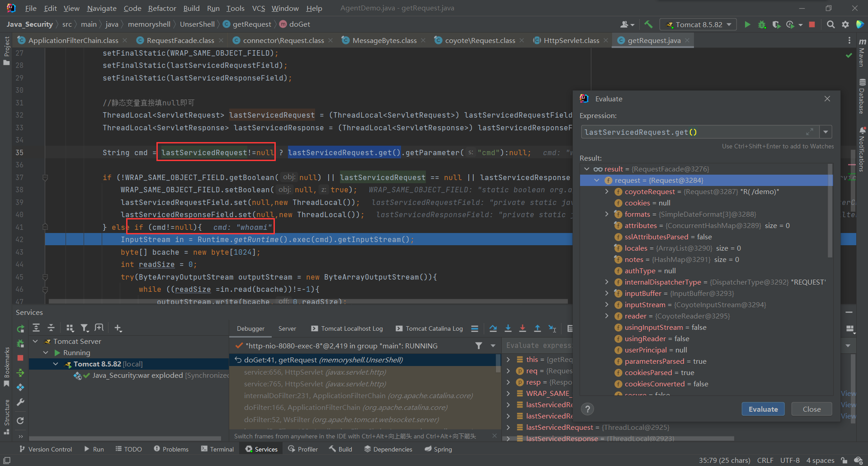The height and width of the screenshot is (466, 868).
Task: Switch to Server tab in debugger
Action: pos(287,328)
